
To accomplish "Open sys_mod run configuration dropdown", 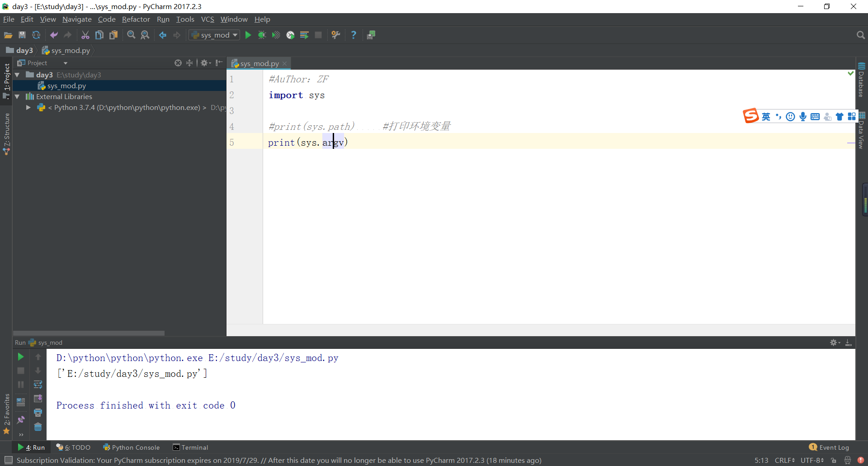I will 214,35.
